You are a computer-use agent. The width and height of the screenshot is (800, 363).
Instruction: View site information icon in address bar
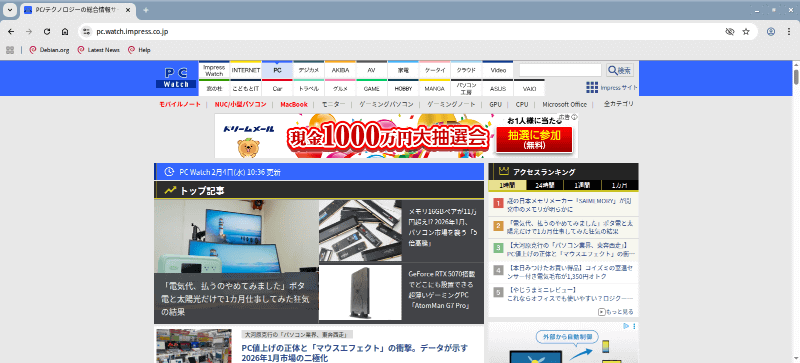[86, 32]
